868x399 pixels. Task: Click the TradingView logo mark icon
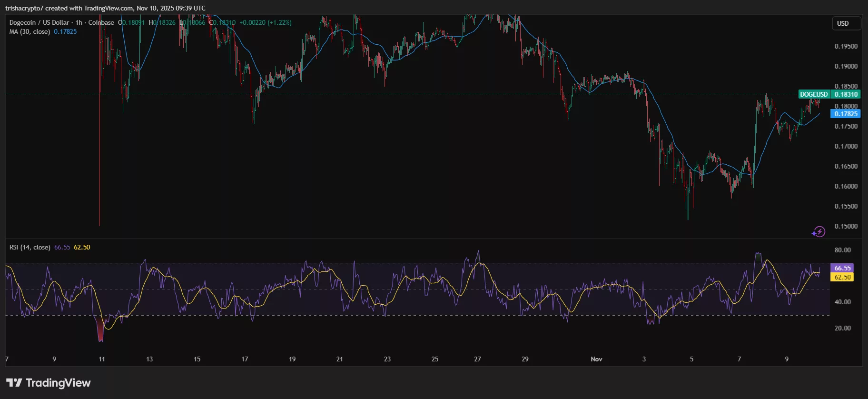point(14,383)
